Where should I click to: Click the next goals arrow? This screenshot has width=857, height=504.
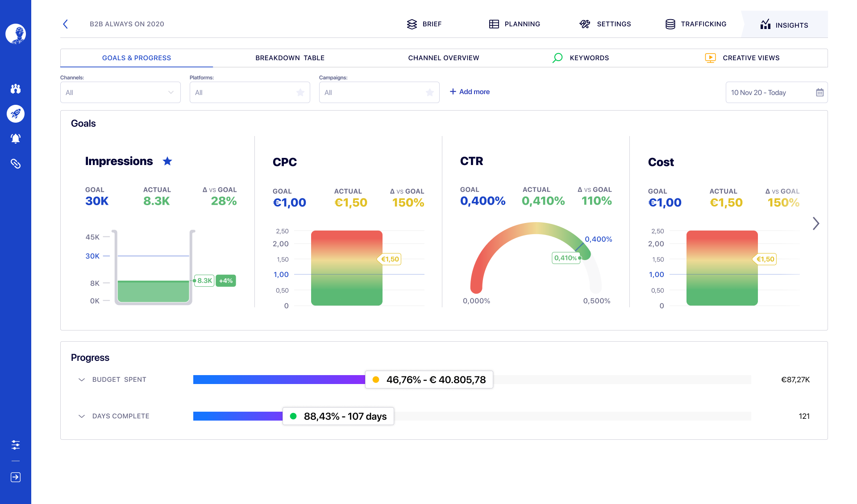tap(816, 223)
